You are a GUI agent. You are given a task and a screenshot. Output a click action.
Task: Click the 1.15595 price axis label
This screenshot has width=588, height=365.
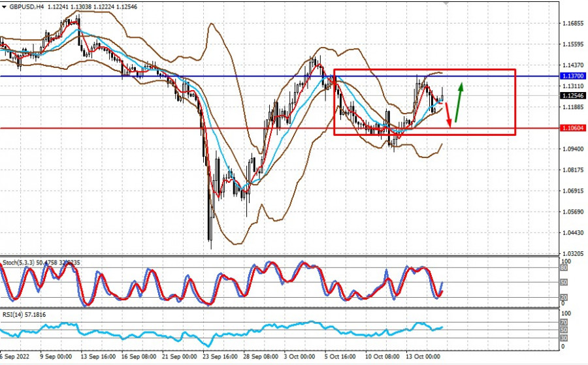tap(573, 44)
